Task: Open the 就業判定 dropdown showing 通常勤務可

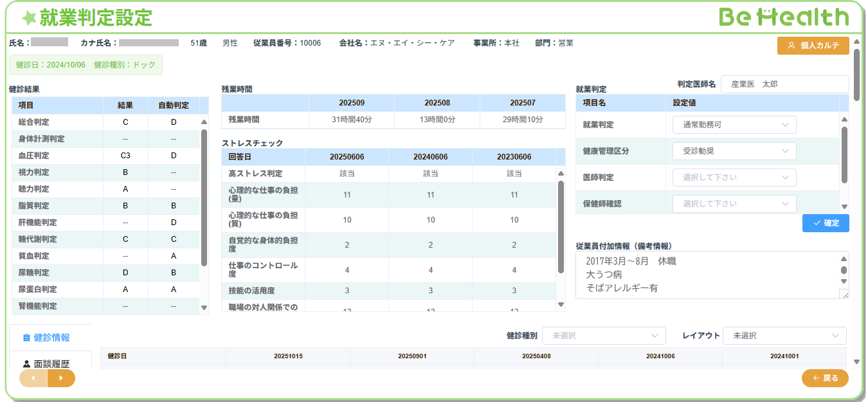Action: click(x=734, y=125)
